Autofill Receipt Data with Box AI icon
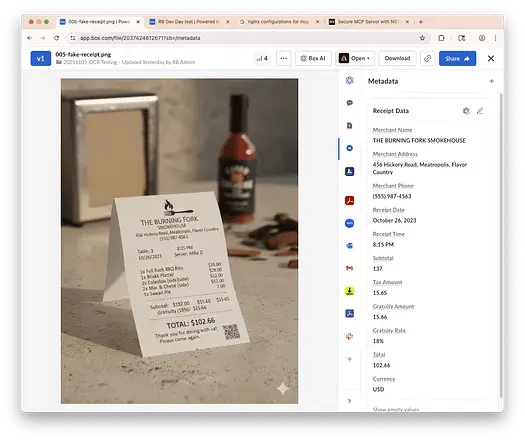The width and height of the screenshot is (525, 440). 466,111
